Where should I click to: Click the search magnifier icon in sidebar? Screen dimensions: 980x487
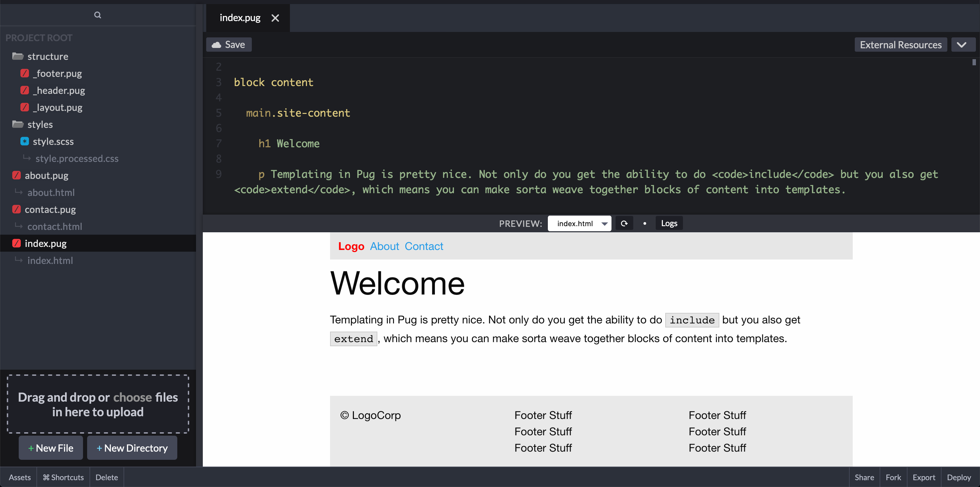tap(97, 15)
